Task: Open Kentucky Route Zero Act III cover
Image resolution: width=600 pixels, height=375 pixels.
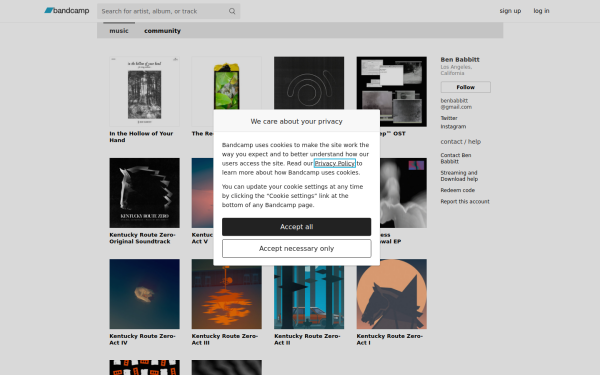Action: 227,298
